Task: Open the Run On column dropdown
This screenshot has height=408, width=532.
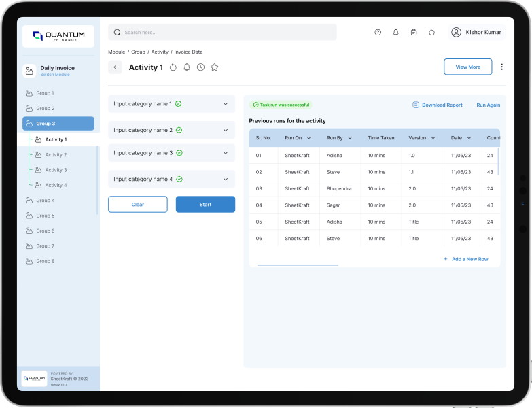Action: [x=308, y=138]
